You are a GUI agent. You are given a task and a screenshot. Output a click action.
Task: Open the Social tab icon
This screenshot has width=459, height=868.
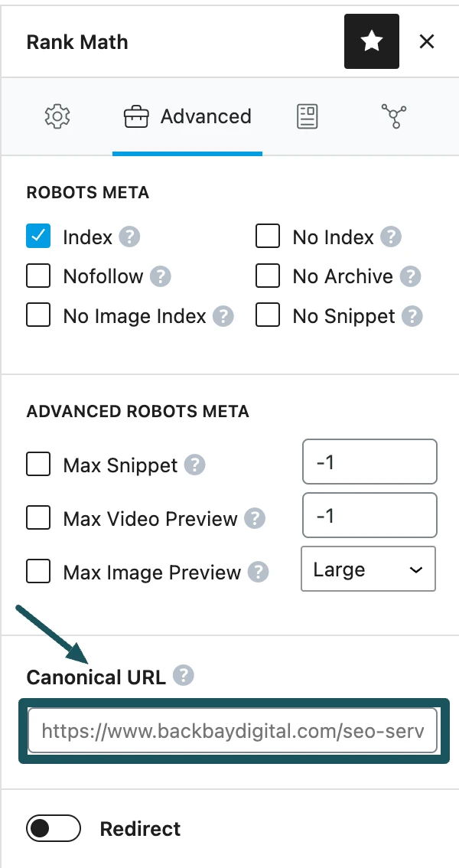(393, 117)
